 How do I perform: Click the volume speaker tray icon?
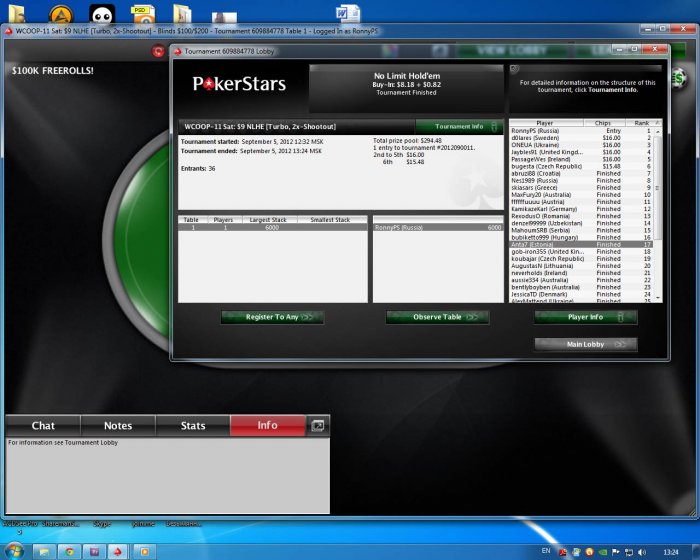pos(642,552)
